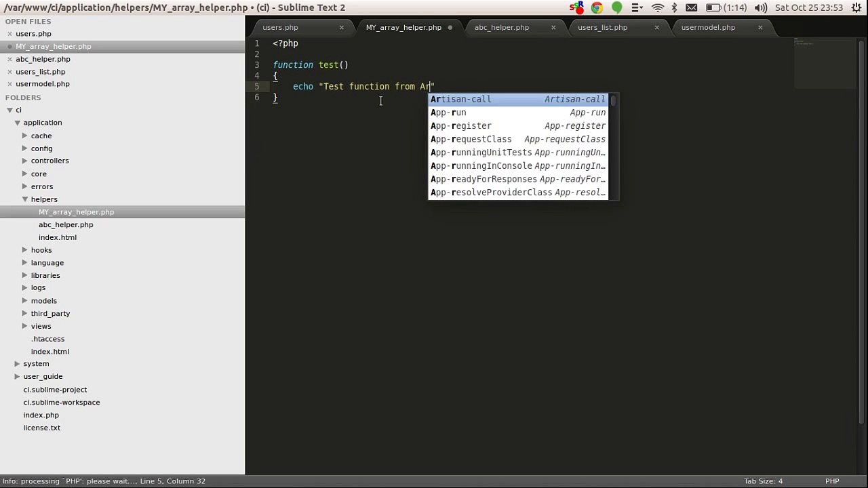Expand the models folder
Image resolution: width=868 pixels, height=488 pixels.
tap(25, 300)
